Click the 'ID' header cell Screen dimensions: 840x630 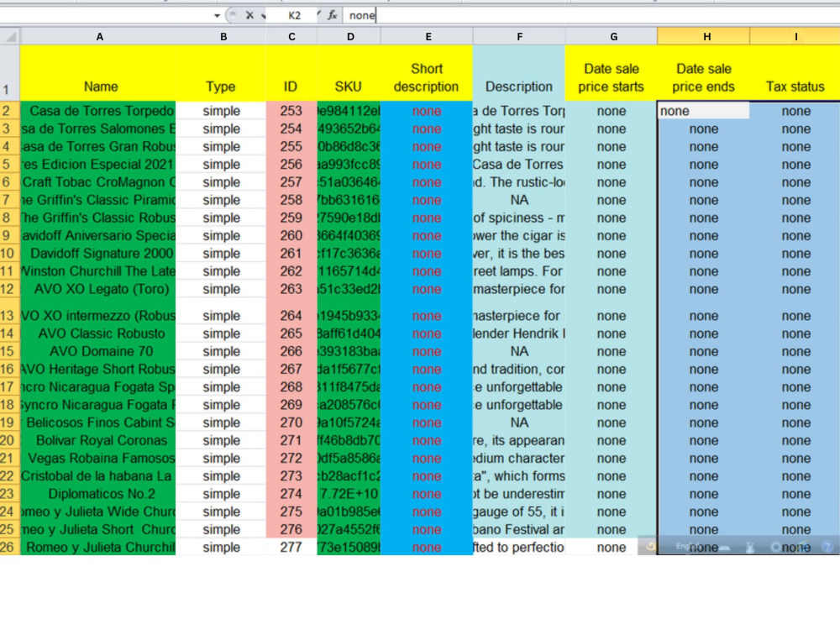[291, 73]
